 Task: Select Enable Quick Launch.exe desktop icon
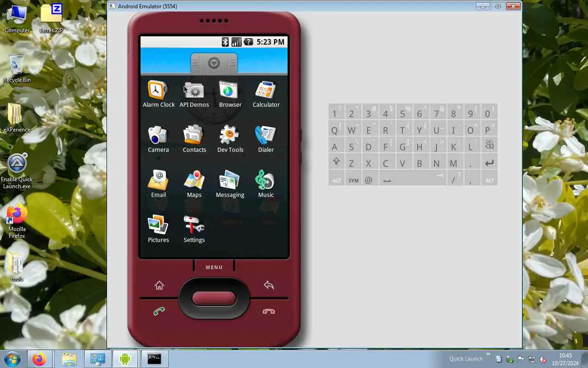17,171
